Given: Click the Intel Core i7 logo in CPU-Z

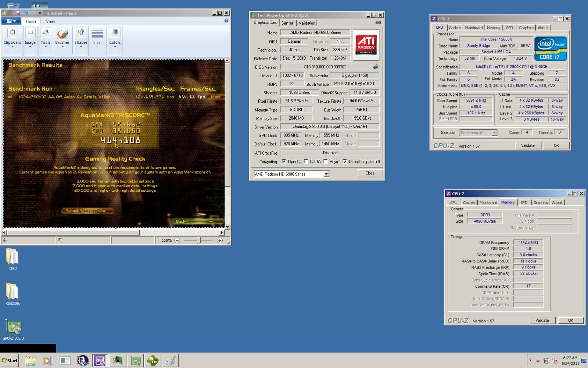Looking at the screenshot, I should click(x=551, y=49).
